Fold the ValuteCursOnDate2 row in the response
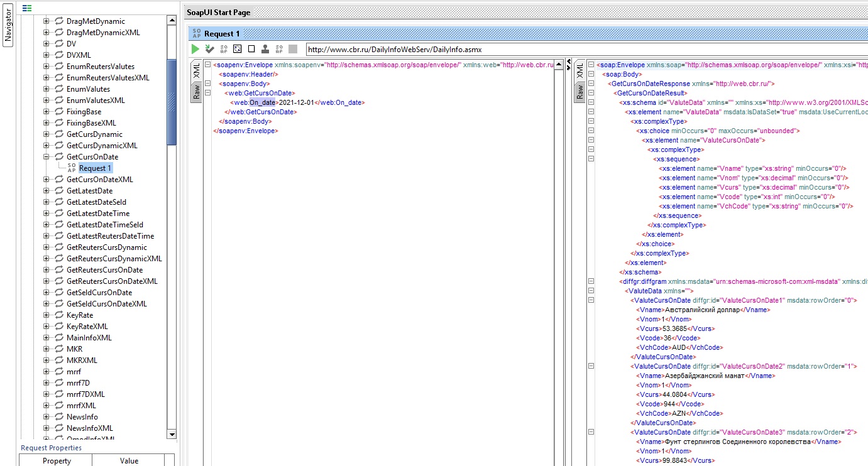This screenshot has height=466, width=868. point(591,366)
